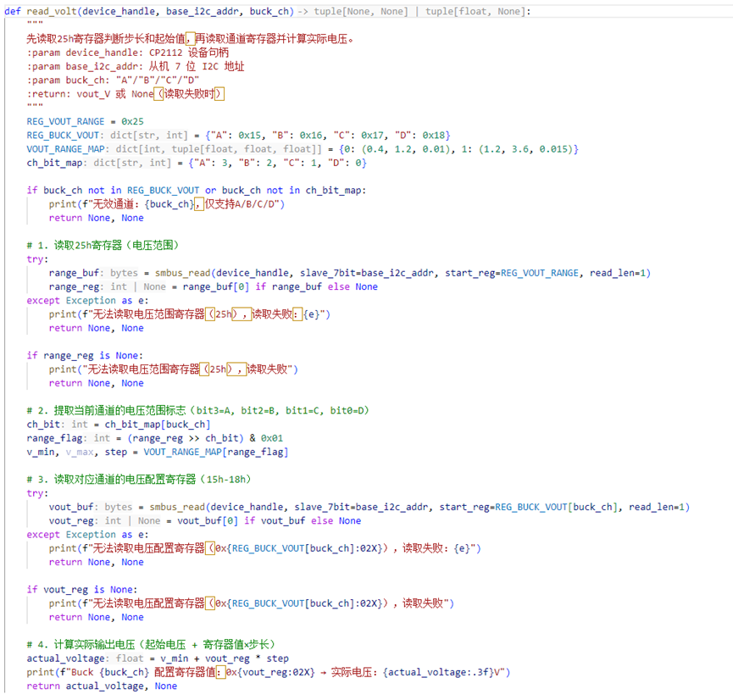
Task: Click the 'return actual_voltage, None' statement
Action: (102, 686)
